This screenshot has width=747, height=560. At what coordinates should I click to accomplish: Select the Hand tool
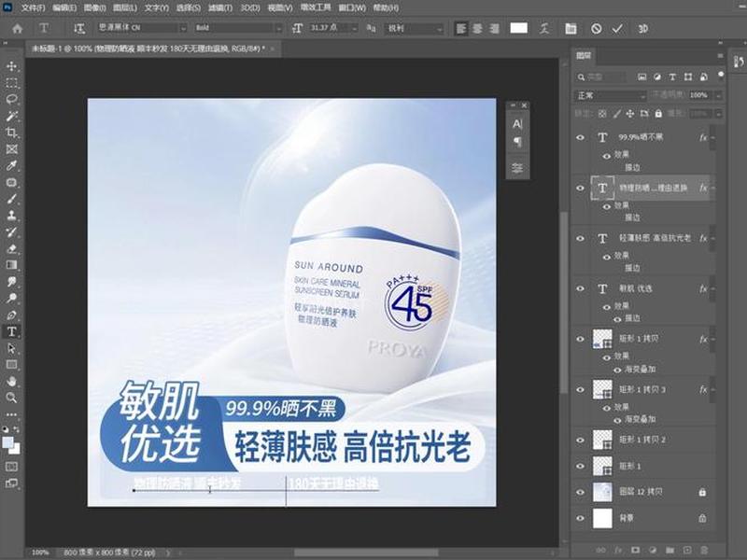click(11, 381)
